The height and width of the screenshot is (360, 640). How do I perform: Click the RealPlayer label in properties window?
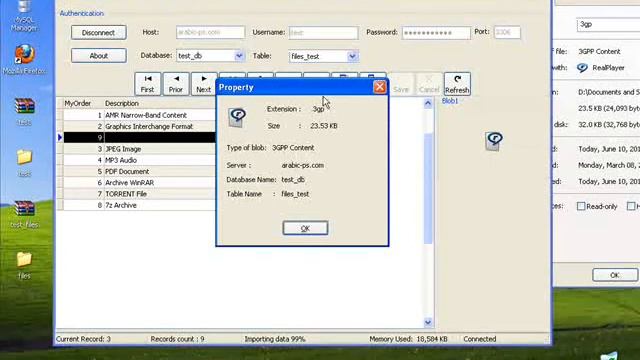coord(608,68)
